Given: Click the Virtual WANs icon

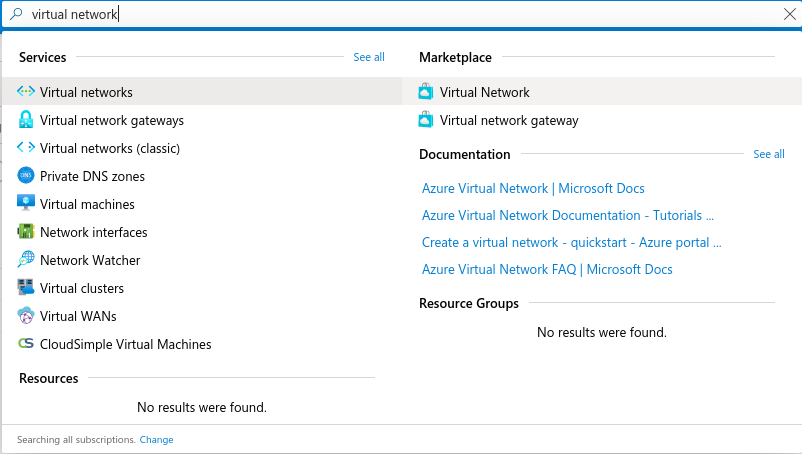Looking at the screenshot, I should (x=26, y=315).
